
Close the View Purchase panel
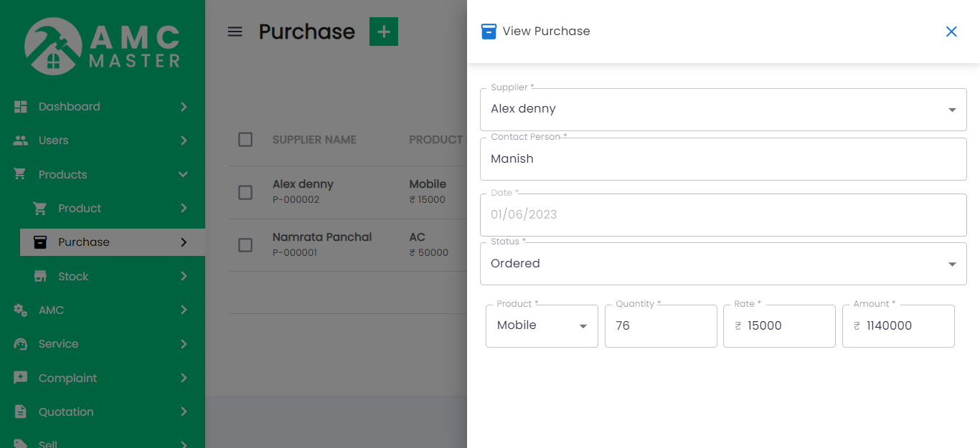point(951,32)
